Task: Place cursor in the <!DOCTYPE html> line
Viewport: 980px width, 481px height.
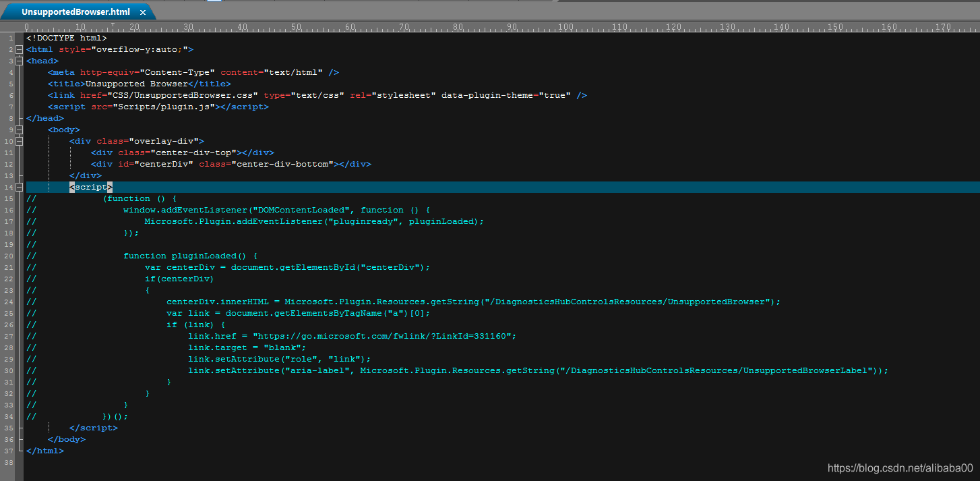Action: click(67, 38)
